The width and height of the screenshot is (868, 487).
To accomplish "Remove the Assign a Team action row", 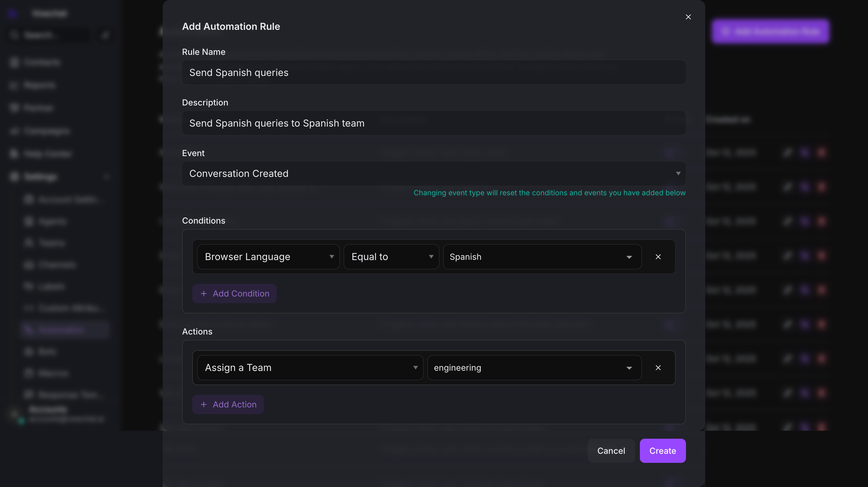I will [x=658, y=368].
